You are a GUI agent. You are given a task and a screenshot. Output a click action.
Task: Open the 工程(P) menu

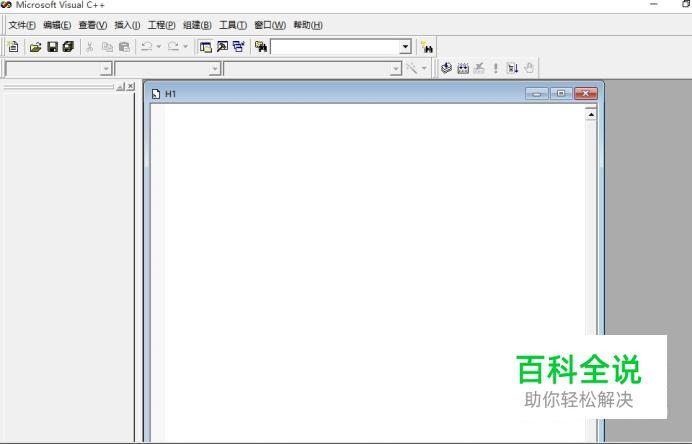click(161, 25)
